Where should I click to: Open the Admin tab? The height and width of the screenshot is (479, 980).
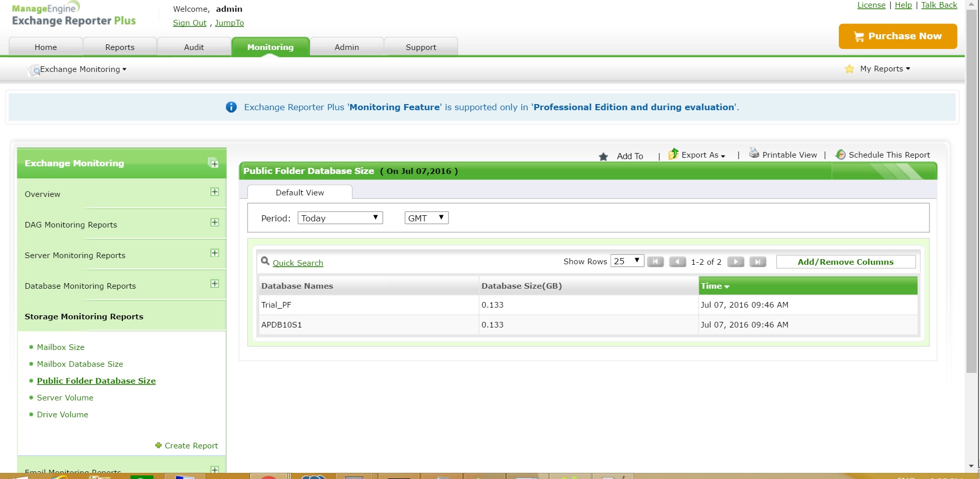(347, 47)
